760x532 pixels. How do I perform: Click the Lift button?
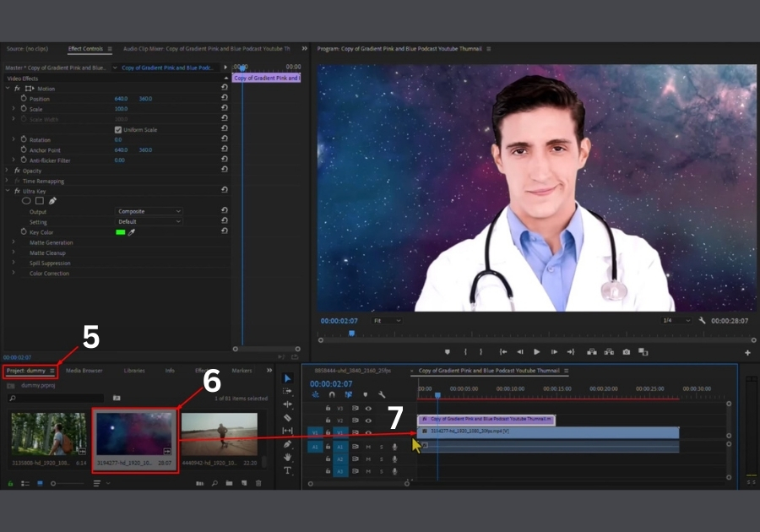pyautogui.click(x=592, y=352)
